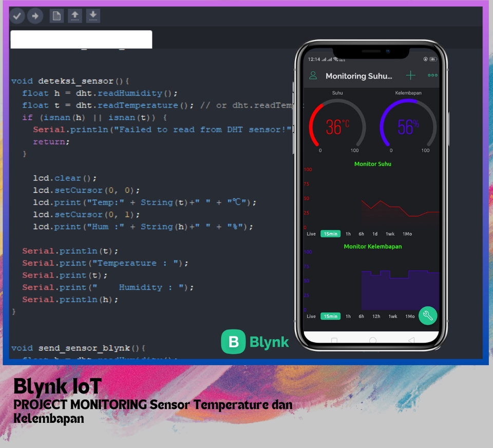Click the Blynk logo icon
The image size is (493, 448).
(x=233, y=342)
